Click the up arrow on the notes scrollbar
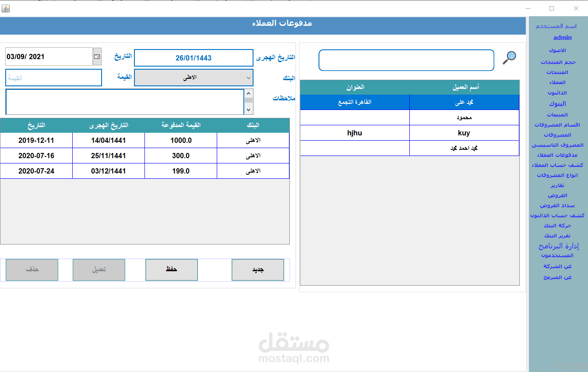Screen dimensions: 588x372 pos(248,93)
